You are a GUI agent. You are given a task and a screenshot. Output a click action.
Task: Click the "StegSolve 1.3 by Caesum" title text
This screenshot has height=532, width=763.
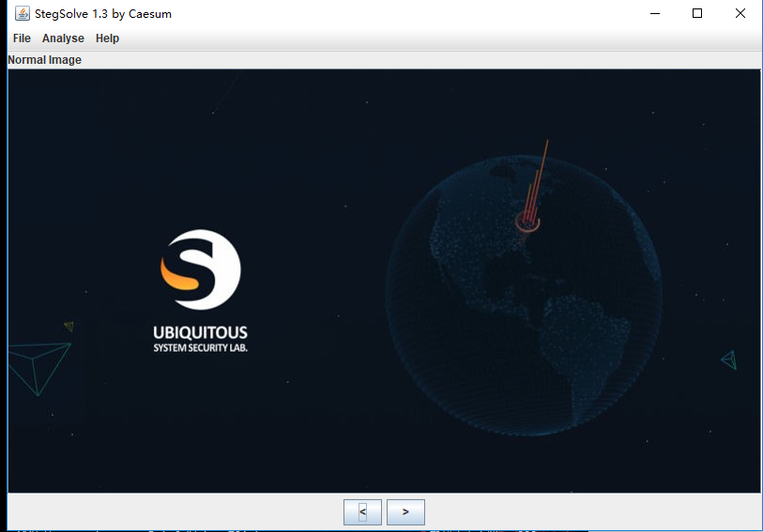(x=103, y=14)
